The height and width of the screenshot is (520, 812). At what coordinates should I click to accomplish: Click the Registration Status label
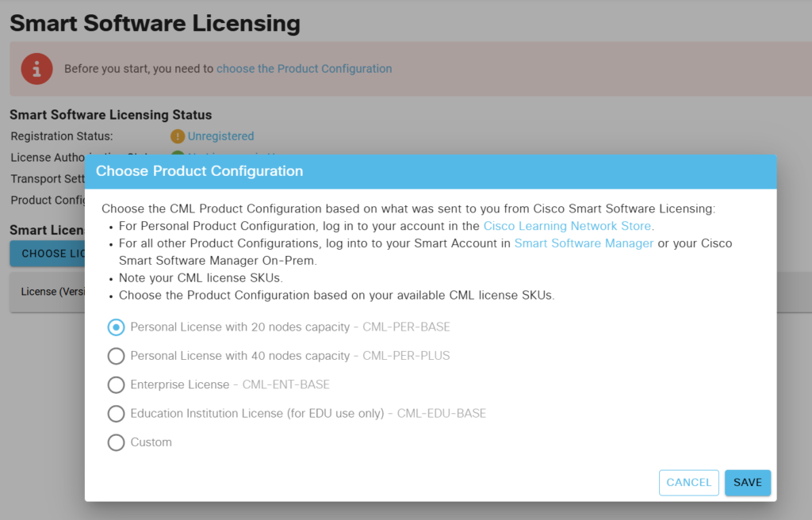[62, 136]
